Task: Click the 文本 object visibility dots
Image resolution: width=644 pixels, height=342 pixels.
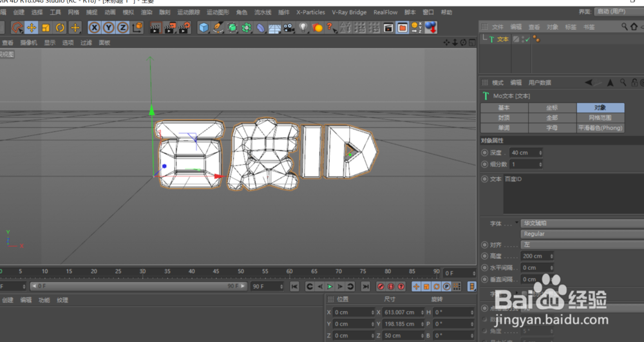Action: [522, 39]
